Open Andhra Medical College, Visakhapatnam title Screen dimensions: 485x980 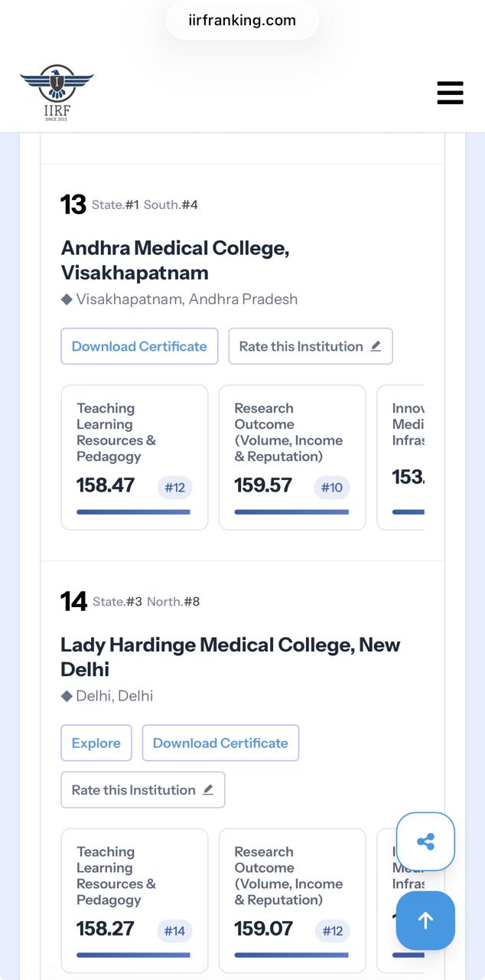tap(175, 260)
